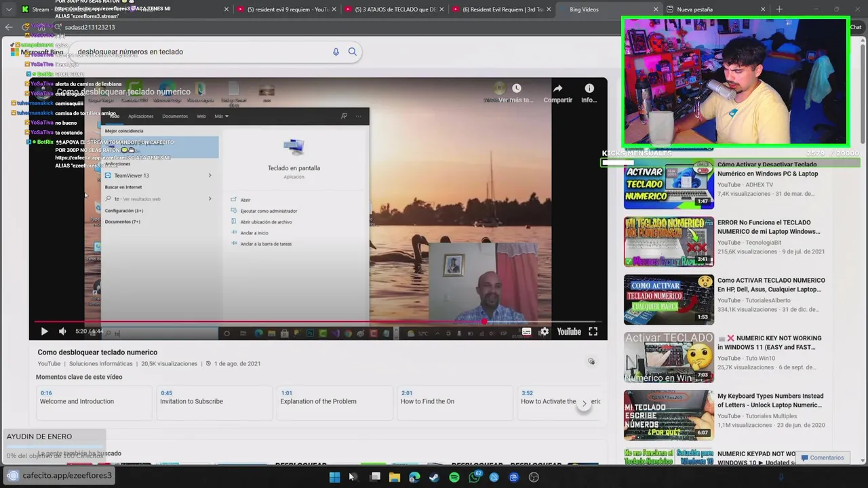Image resolution: width=868 pixels, height=488 pixels.
Task: Click the 'Compartir' share arrow icon
Action: pos(557,89)
